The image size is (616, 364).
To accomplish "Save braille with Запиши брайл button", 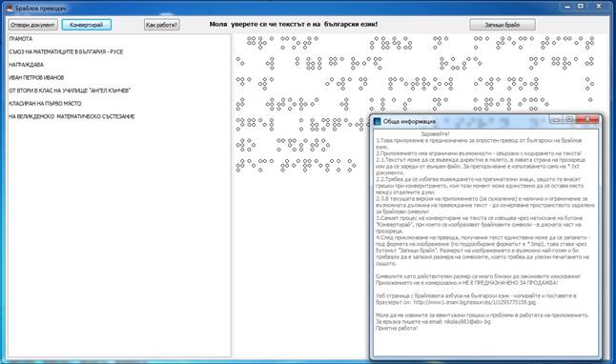I will click(503, 25).
